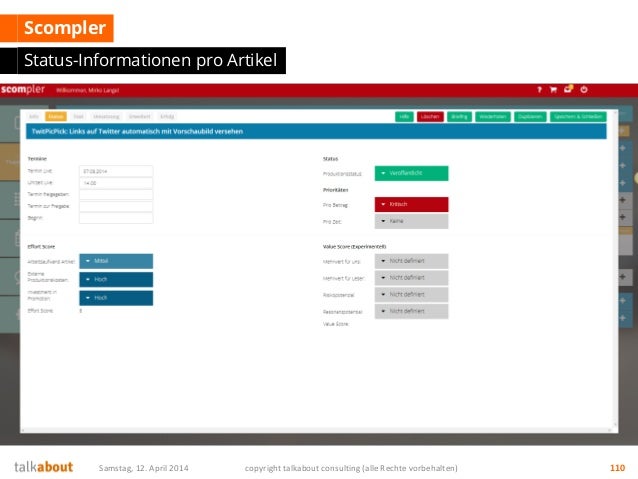Screen dimensions: 638x479
Task: Expand the Arbeitsaufwand Artikel dropdown showing Mittel
Action: coord(116,261)
